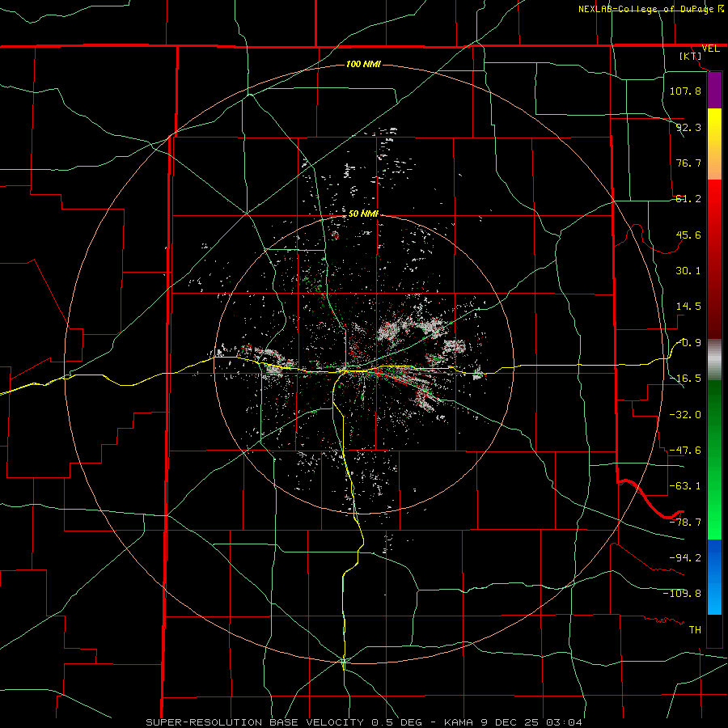This screenshot has height=728, width=728.
Task: Click the -94.2 velocity scale value
Action: 685,557
